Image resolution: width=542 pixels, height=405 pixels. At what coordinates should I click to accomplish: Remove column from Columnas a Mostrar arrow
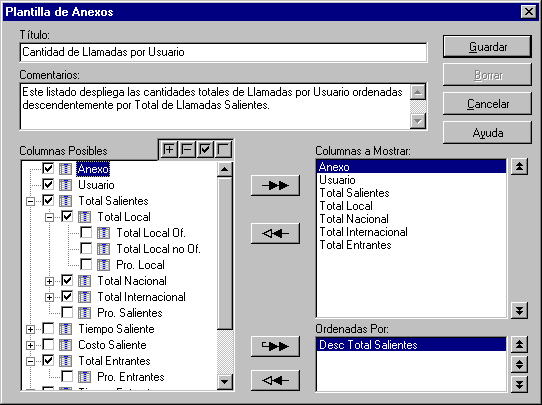click(275, 234)
